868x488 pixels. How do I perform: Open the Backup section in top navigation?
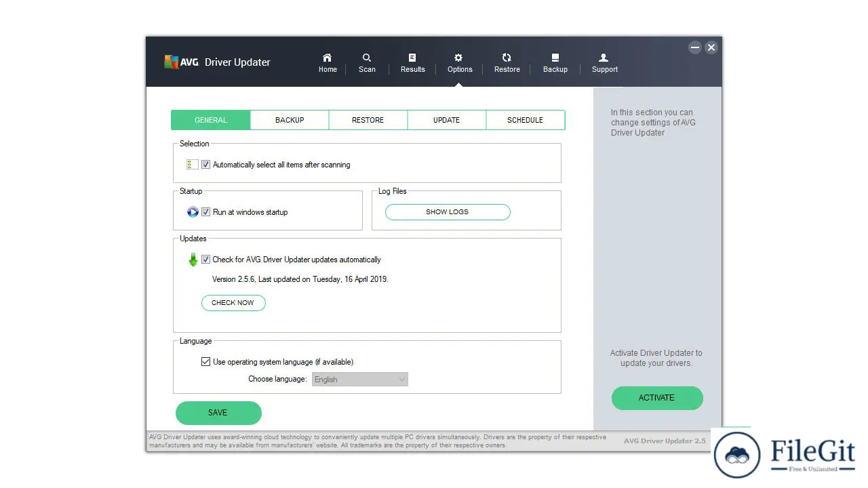[x=555, y=63]
